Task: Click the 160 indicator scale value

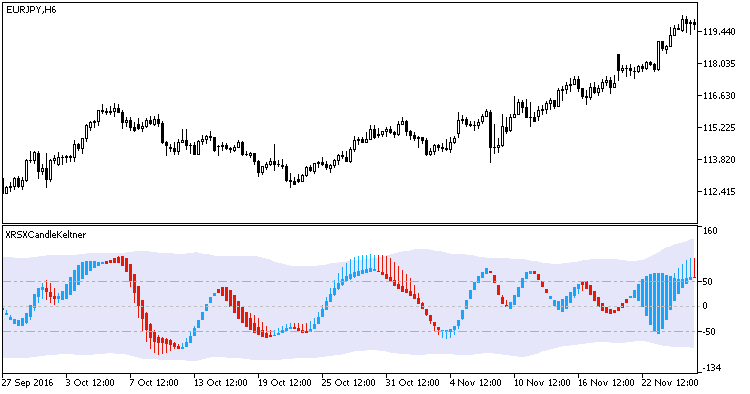Action: [x=711, y=231]
